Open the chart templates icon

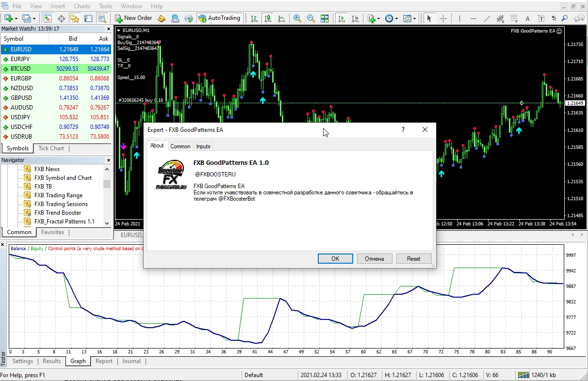[x=407, y=18]
